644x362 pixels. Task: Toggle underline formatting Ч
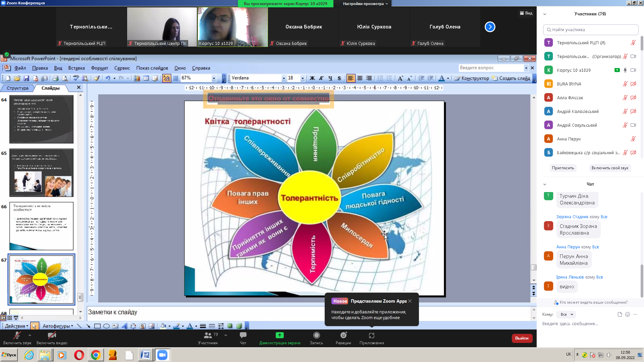330,78
